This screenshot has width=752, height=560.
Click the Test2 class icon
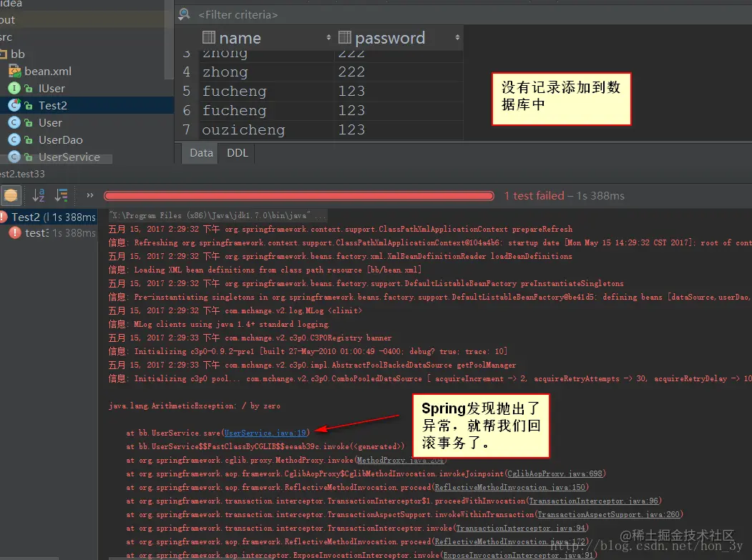[x=14, y=105]
